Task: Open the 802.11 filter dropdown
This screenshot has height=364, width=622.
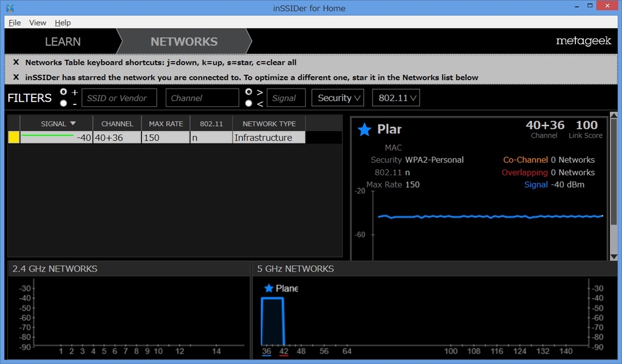Action: pos(396,98)
